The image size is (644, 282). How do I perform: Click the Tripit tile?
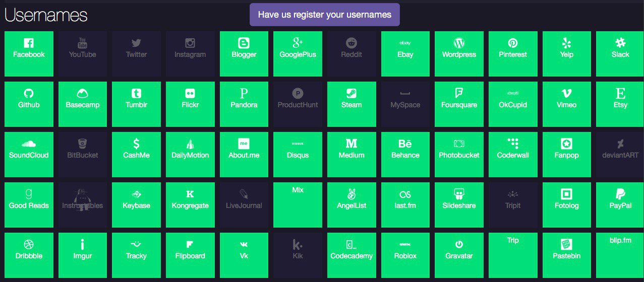pos(513,205)
